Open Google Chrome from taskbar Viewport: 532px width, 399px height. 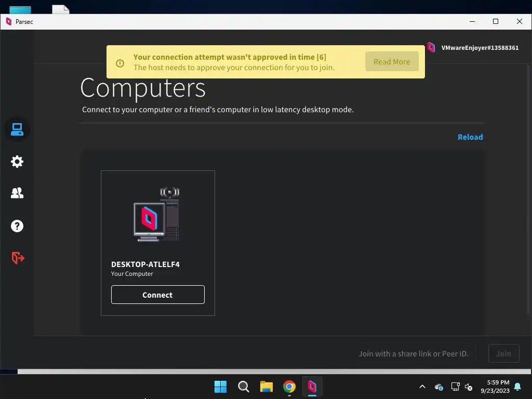pyautogui.click(x=289, y=387)
